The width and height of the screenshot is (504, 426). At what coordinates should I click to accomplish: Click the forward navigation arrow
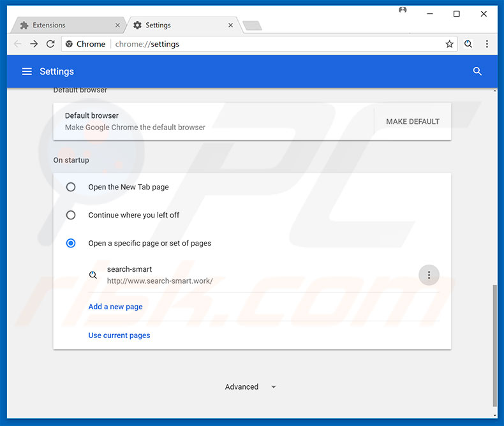[x=34, y=44]
